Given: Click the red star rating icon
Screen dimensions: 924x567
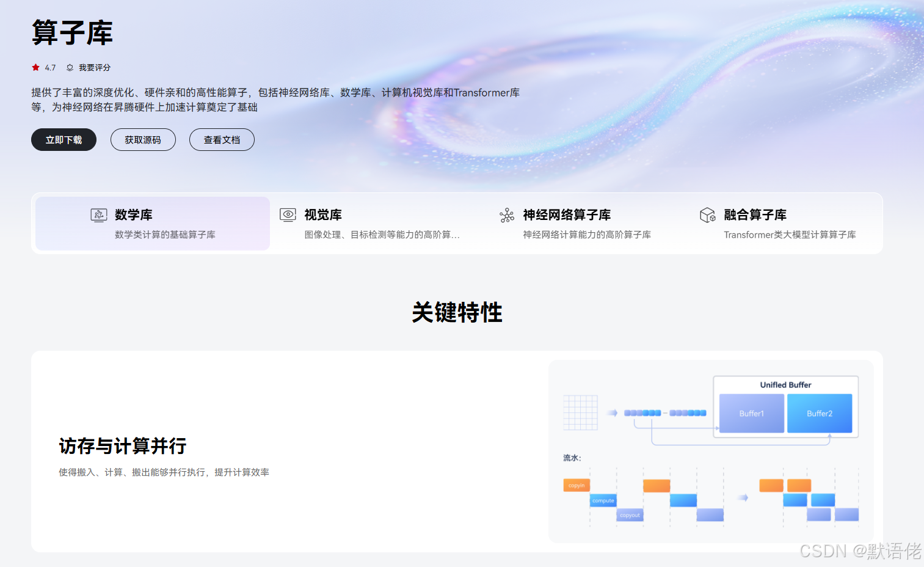Looking at the screenshot, I should click(x=35, y=67).
